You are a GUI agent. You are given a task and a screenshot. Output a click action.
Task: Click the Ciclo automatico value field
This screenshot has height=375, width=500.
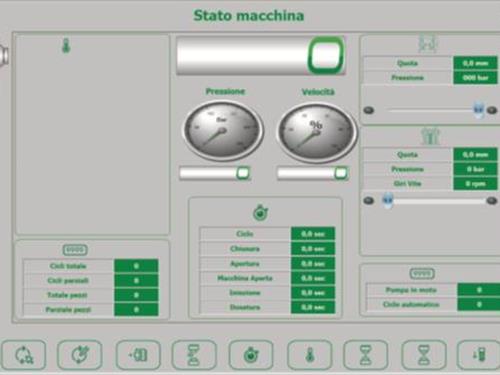(x=479, y=304)
